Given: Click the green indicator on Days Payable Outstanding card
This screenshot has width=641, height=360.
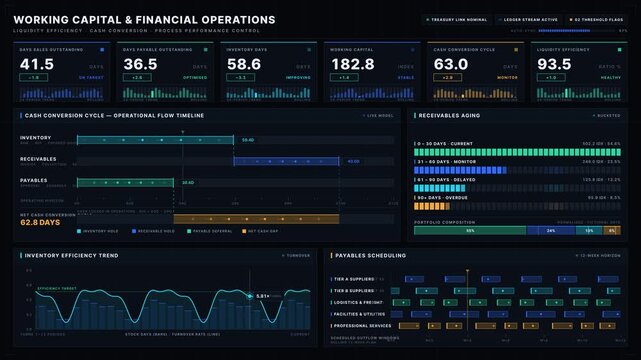Looking at the screenshot, I should tap(205, 50).
